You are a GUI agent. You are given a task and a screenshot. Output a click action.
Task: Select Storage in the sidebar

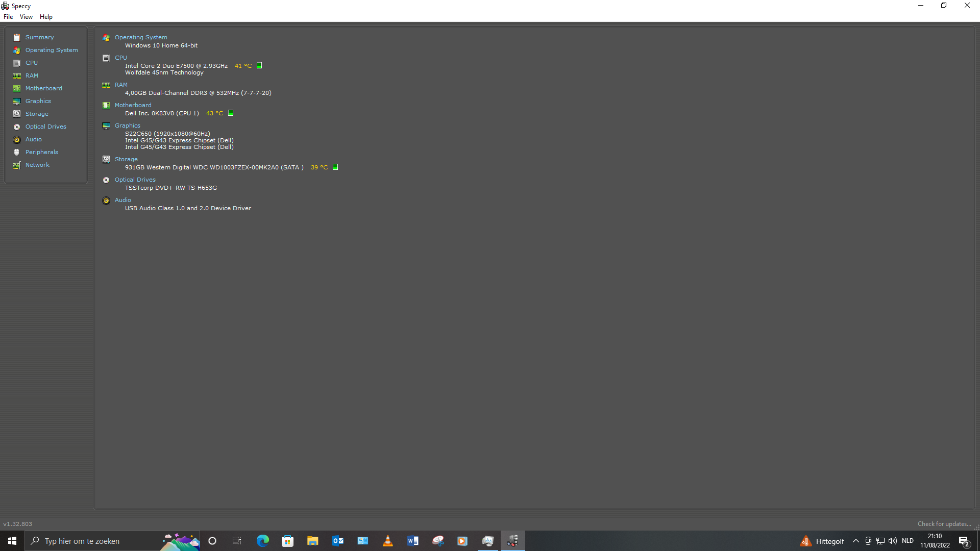(x=37, y=114)
